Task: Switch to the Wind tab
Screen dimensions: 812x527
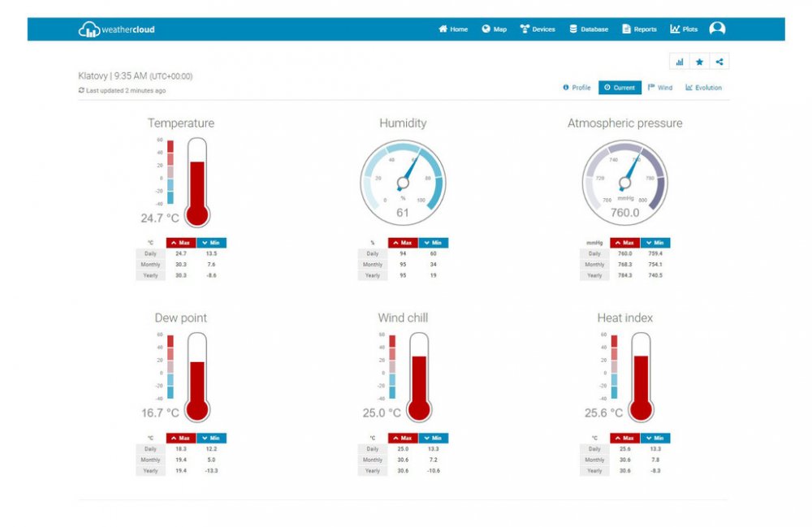Action: [x=660, y=88]
